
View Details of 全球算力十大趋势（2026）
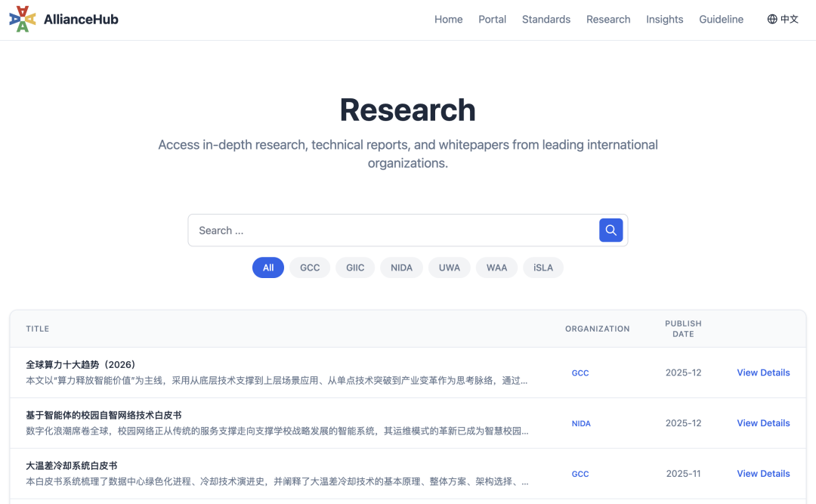click(763, 373)
